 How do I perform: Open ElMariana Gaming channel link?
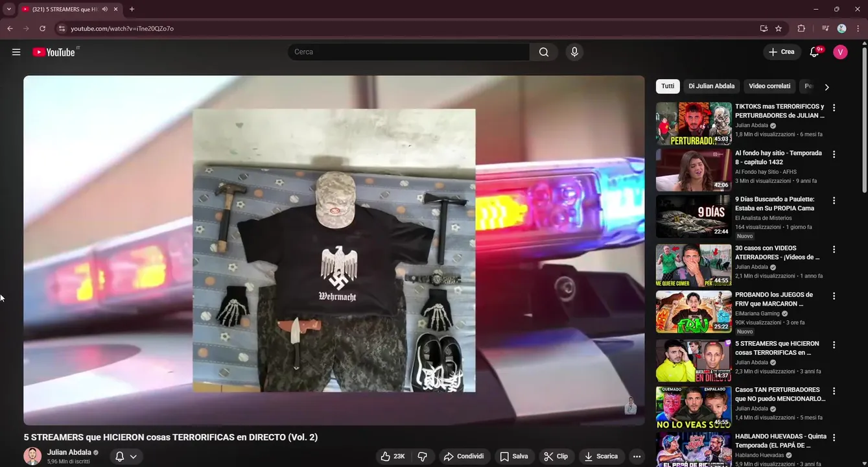758,313
